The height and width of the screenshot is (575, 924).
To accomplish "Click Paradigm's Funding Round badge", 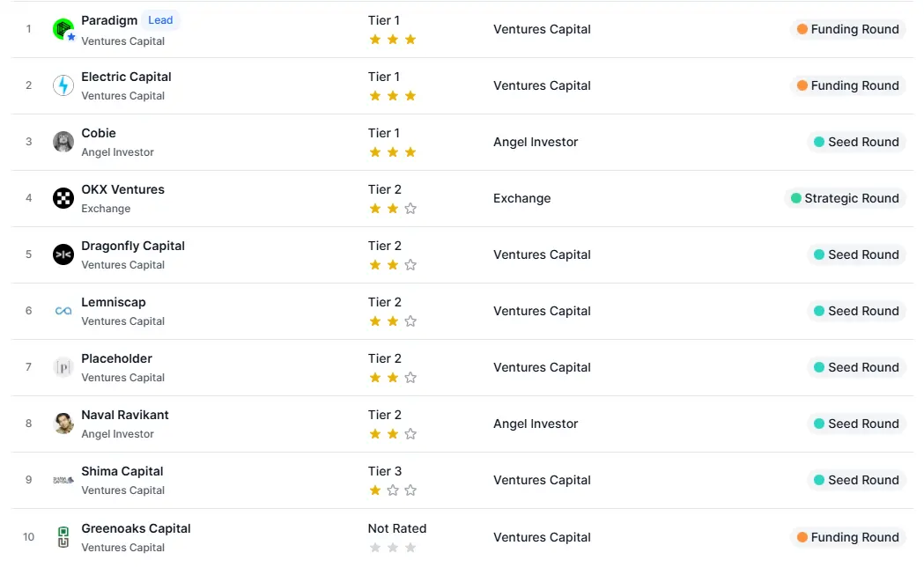I will [x=847, y=29].
